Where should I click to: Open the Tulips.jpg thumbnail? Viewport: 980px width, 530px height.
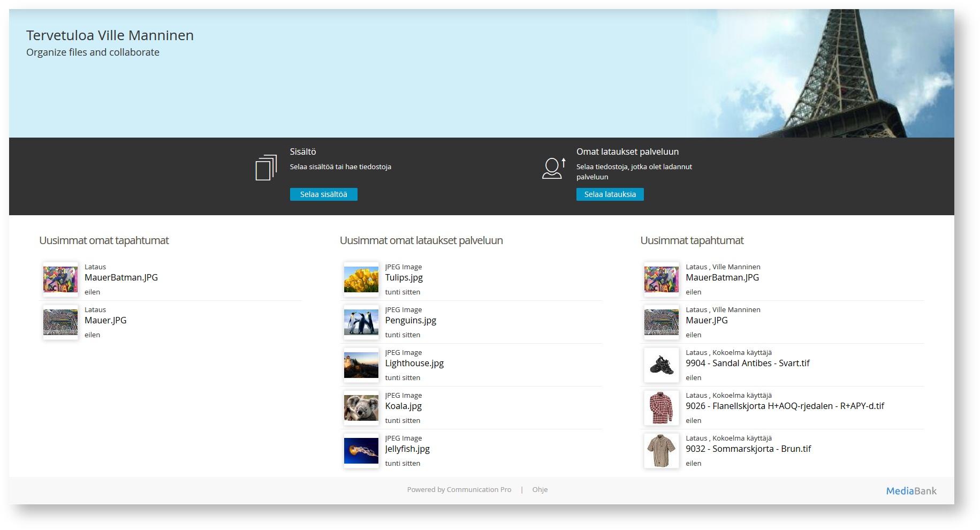361,279
